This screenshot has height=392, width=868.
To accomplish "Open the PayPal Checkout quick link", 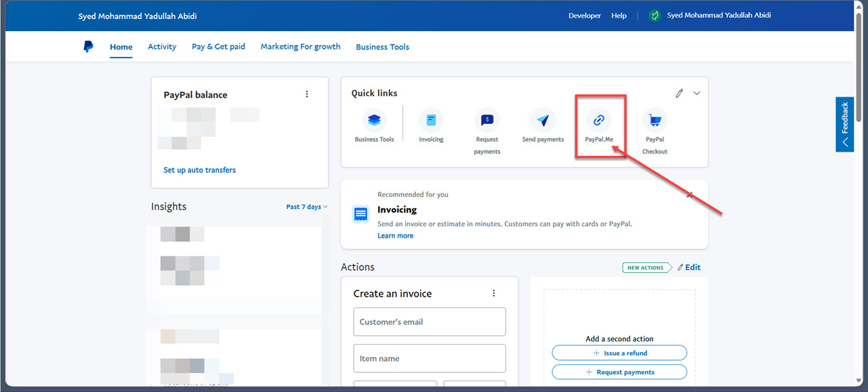I will pyautogui.click(x=655, y=132).
